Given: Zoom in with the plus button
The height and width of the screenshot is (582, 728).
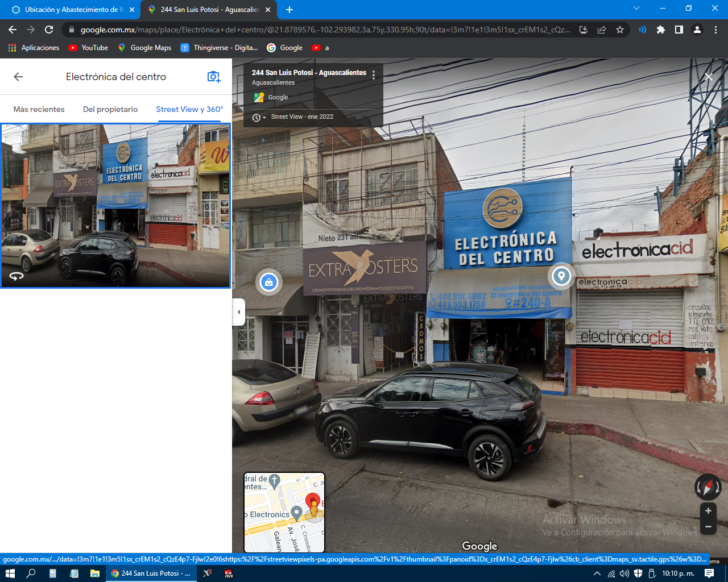Looking at the screenshot, I should point(708,511).
